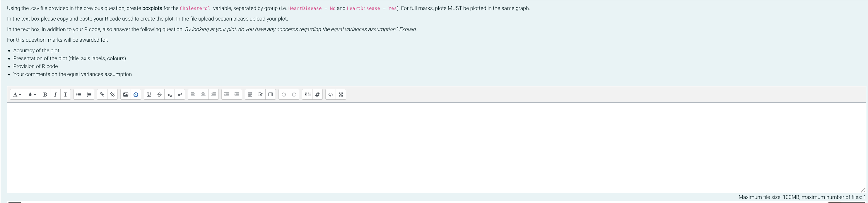Click the outdent icon
This screenshot has width=868, height=203.
227,94
